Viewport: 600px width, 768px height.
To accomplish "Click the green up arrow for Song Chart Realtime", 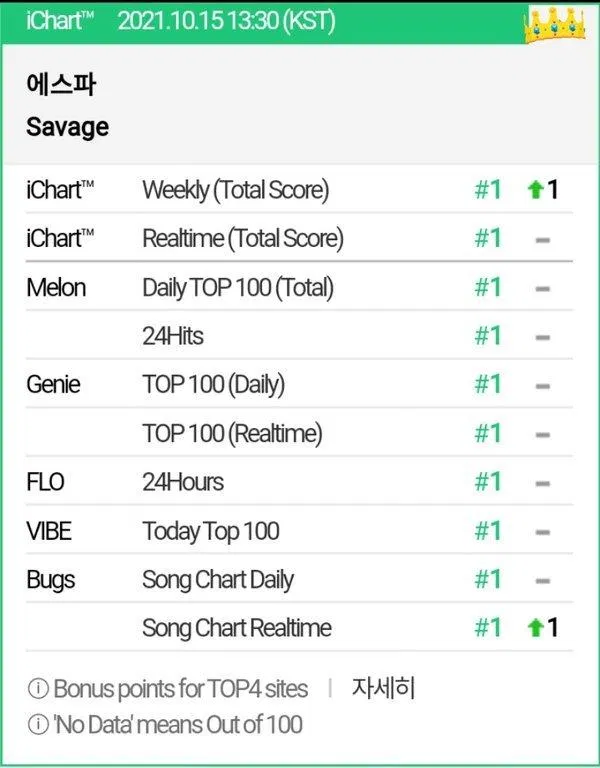I will point(534,628).
